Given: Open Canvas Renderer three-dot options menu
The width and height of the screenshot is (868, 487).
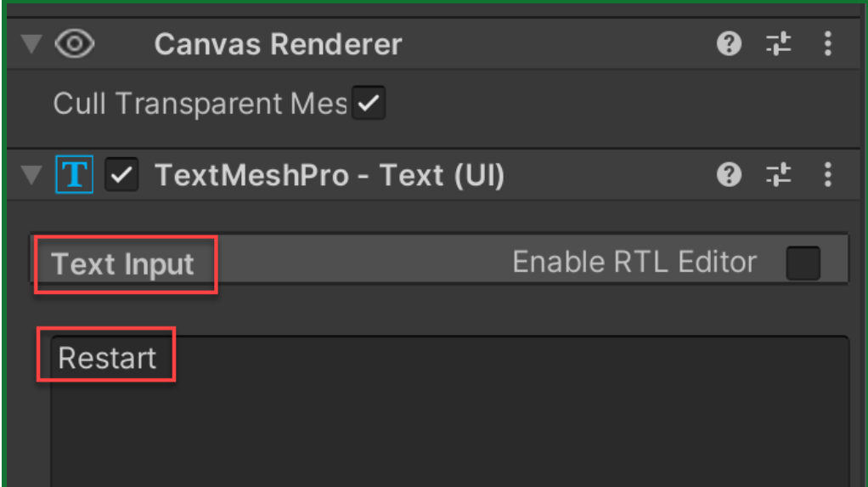Looking at the screenshot, I should click(827, 44).
